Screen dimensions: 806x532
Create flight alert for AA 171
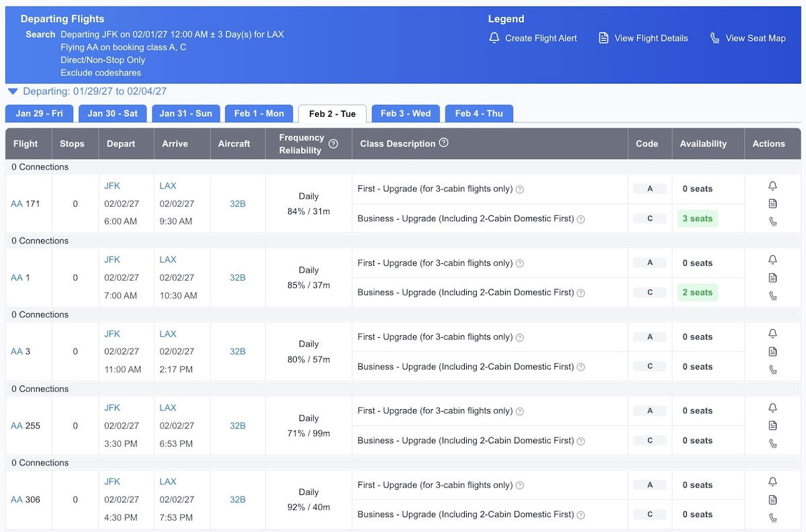pos(772,186)
